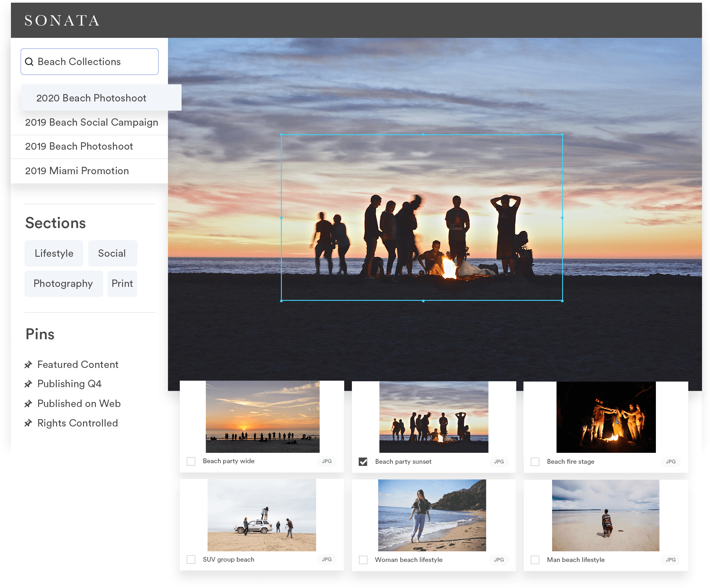710x588 pixels.
Task: Tick the SUV group beach checkbox
Action: coord(191,559)
